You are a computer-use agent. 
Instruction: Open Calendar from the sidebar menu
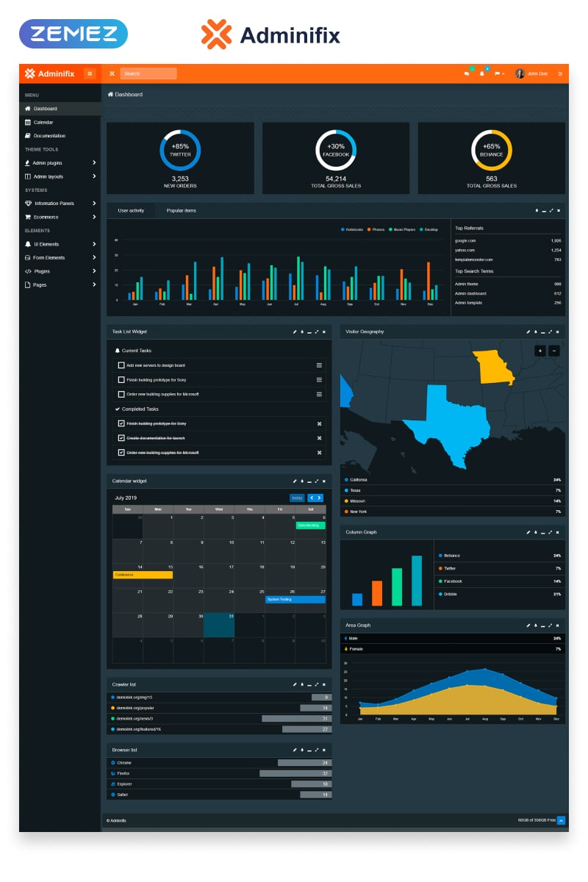point(43,122)
